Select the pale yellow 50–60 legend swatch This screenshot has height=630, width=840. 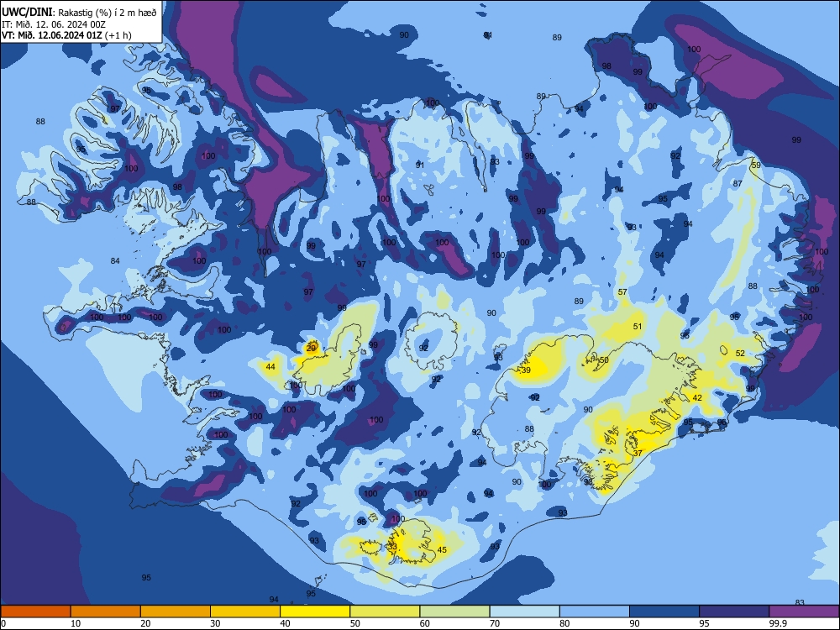point(386,612)
